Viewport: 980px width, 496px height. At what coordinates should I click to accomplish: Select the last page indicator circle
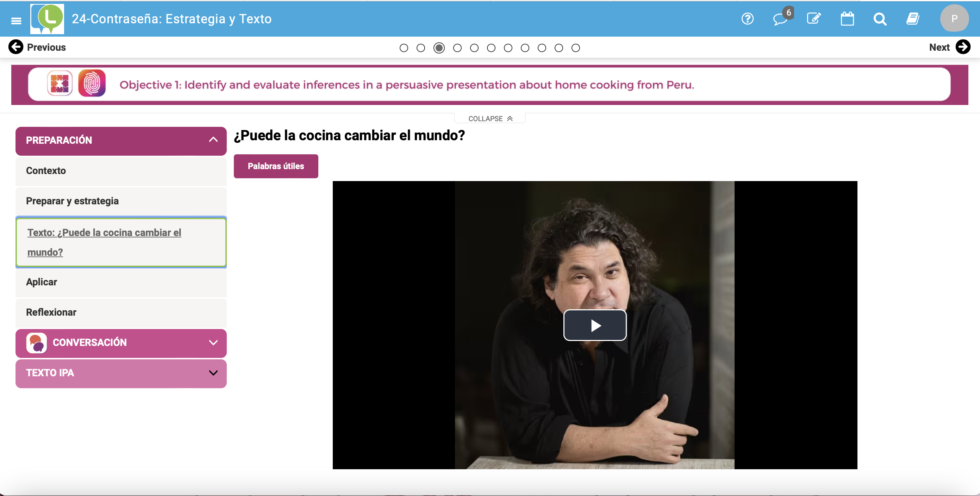tap(576, 48)
